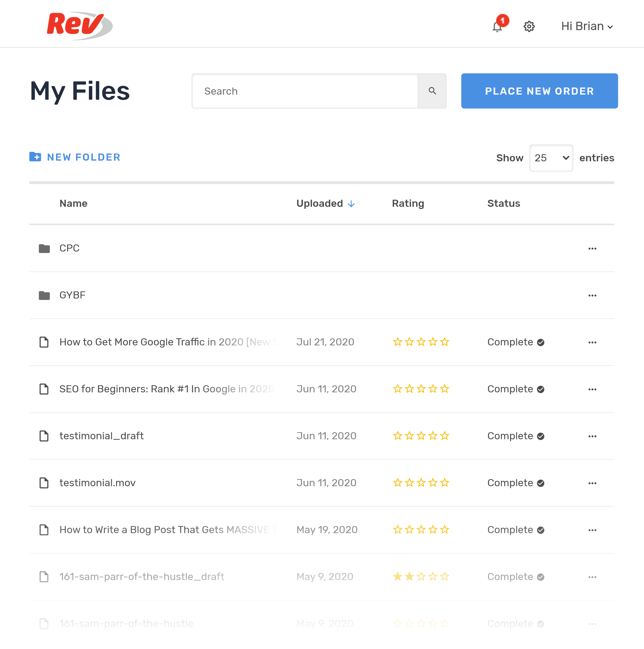644x649 pixels.
Task: Open the testimonial_draft file
Action: (x=101, y=436)
